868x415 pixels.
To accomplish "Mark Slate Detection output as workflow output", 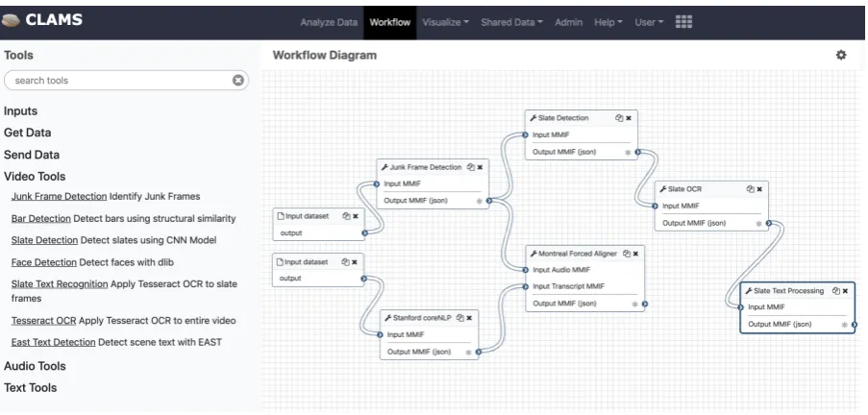I will click(x=628, y=152).
